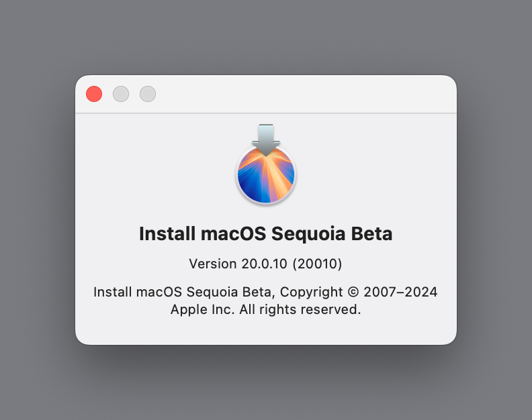Screen dimensions: 532x420
Task: Click the grayed-out zoom window button
Action: point(148,94)
